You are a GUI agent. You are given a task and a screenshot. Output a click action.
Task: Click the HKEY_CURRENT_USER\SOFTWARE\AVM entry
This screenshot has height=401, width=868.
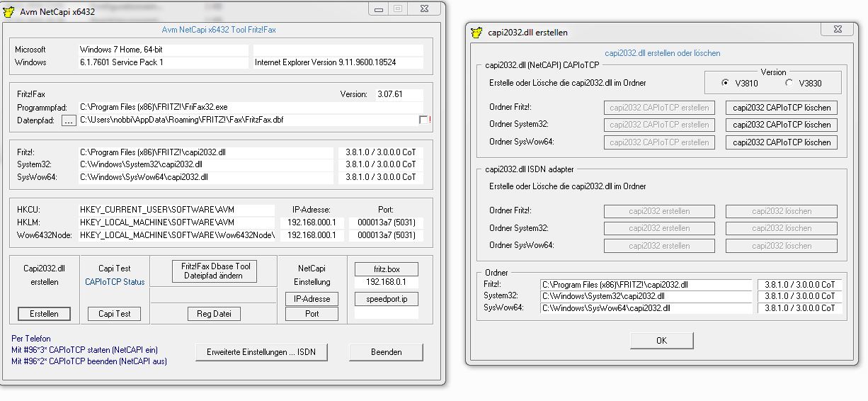pos(176,210)
